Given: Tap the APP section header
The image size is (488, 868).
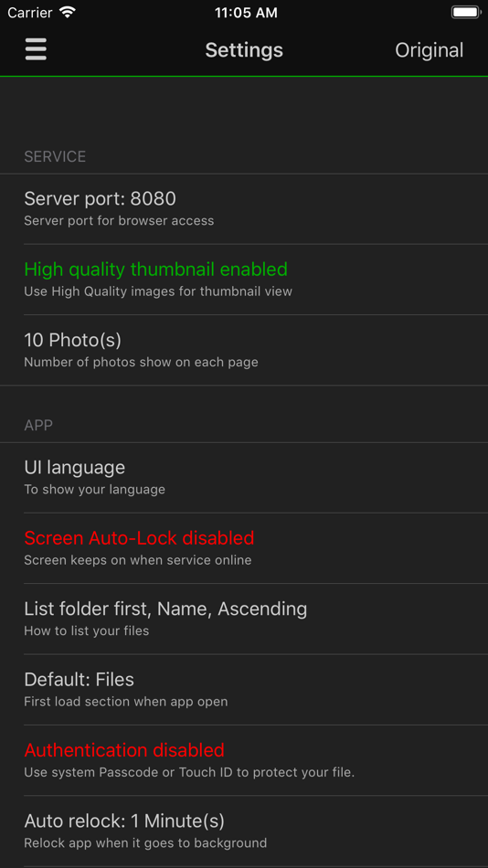Looking at the screenshot, I should pyautogui.click(x=38, y=425).
